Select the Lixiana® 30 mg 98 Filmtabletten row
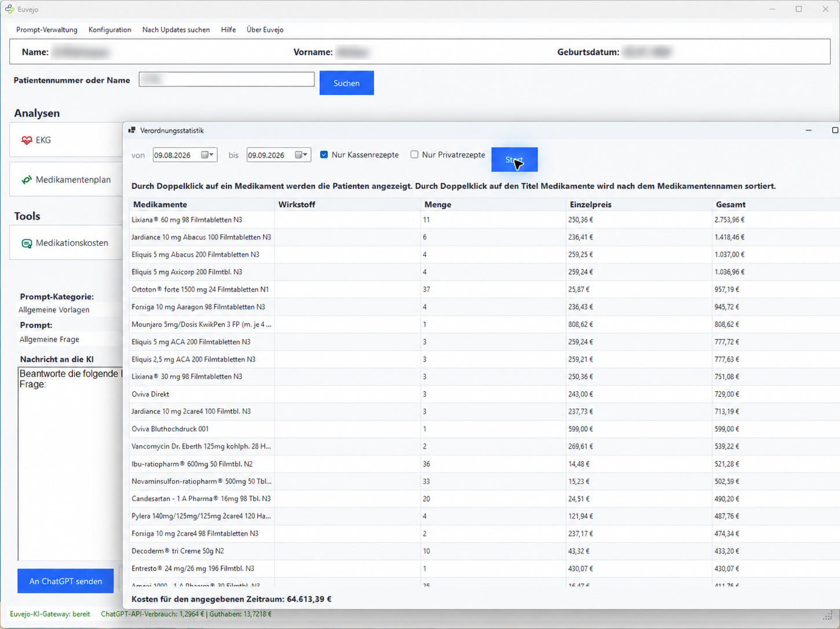Viewport: 840px width, 629px height. pyautogui.click(x=484, y=377)
